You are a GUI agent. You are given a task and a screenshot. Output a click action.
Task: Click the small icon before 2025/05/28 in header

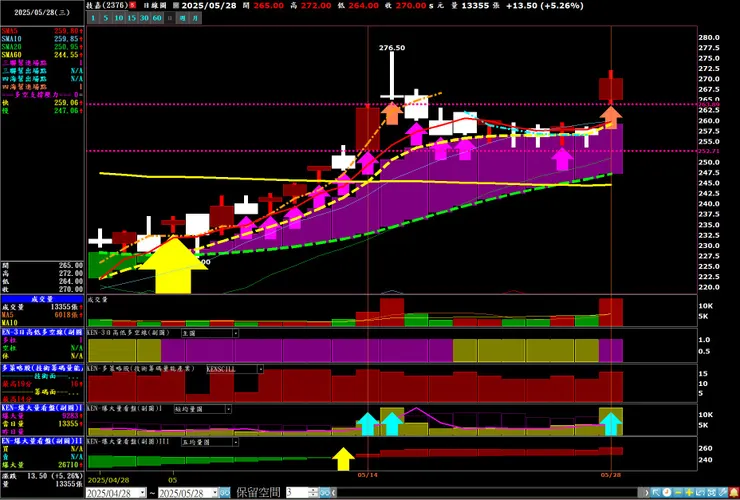click(176, 5)
